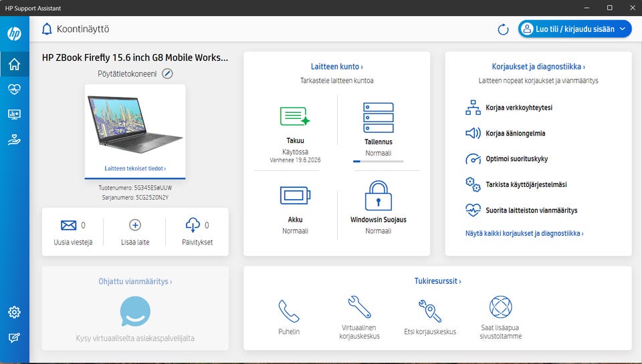
Task: Click the Optimoi suorituskyky label
Action: (517, 159)
